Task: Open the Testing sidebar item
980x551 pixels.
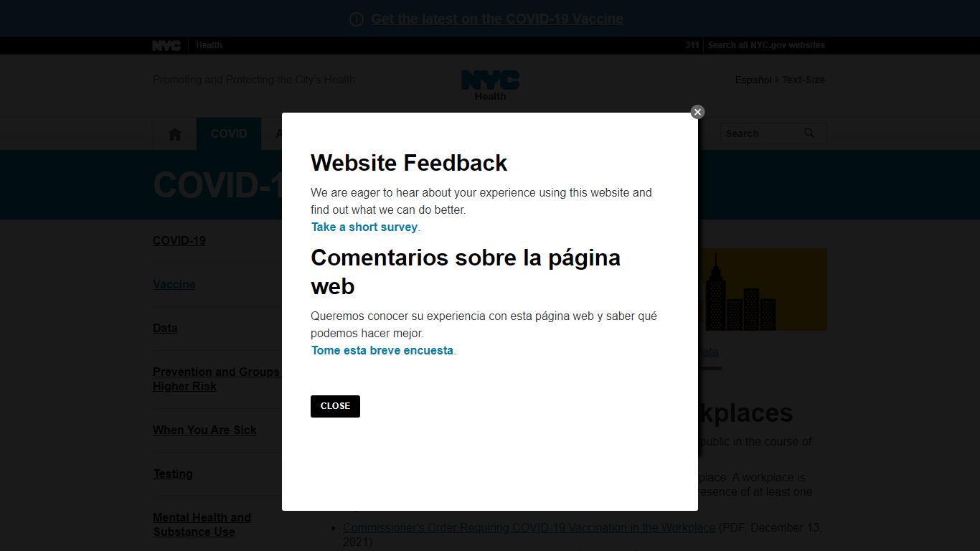Action: tap(173, 474)
